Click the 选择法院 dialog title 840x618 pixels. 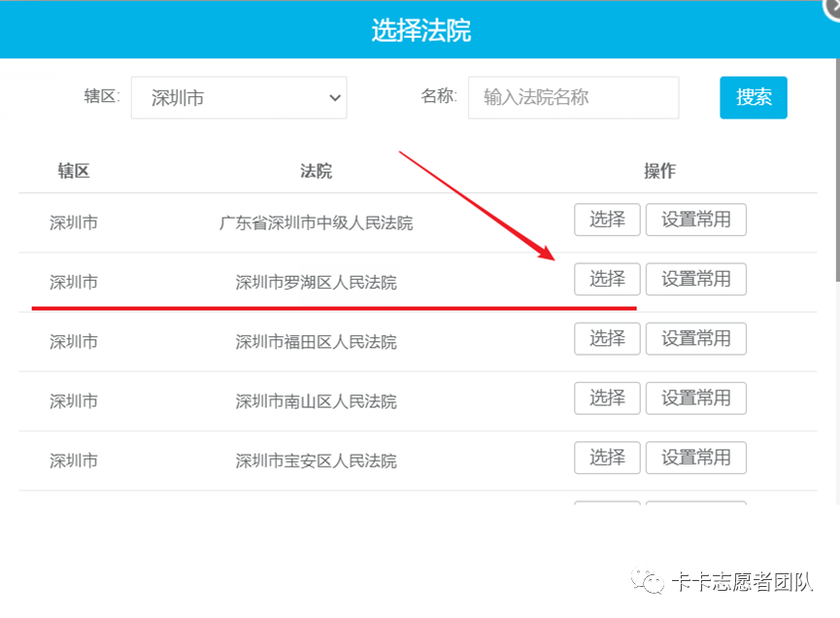click(421, 30)
